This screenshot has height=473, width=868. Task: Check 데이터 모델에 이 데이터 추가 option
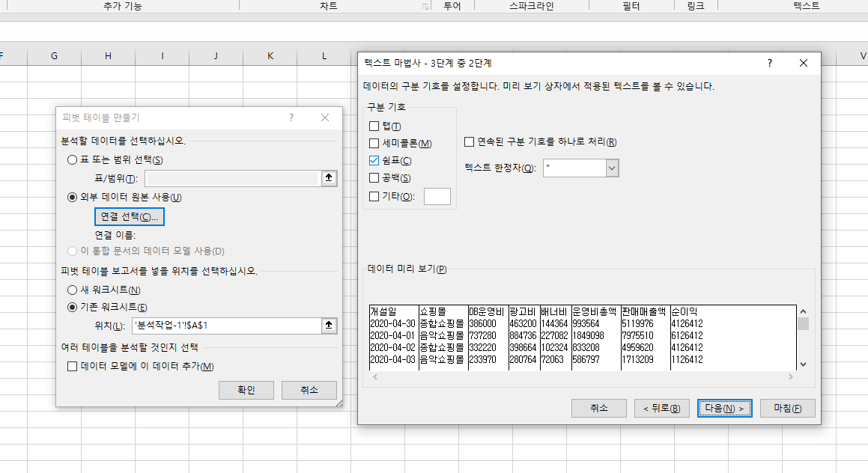coord(72,367)
